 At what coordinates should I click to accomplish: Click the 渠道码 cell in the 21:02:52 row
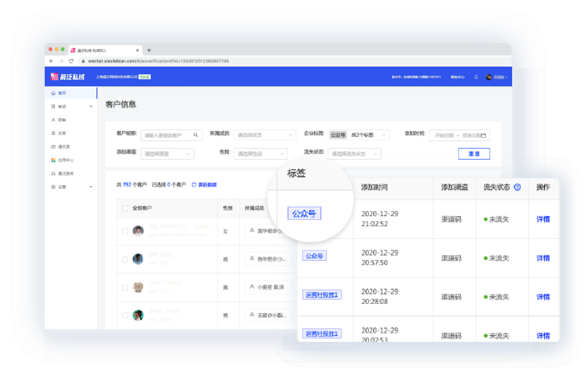click(451, 219)
